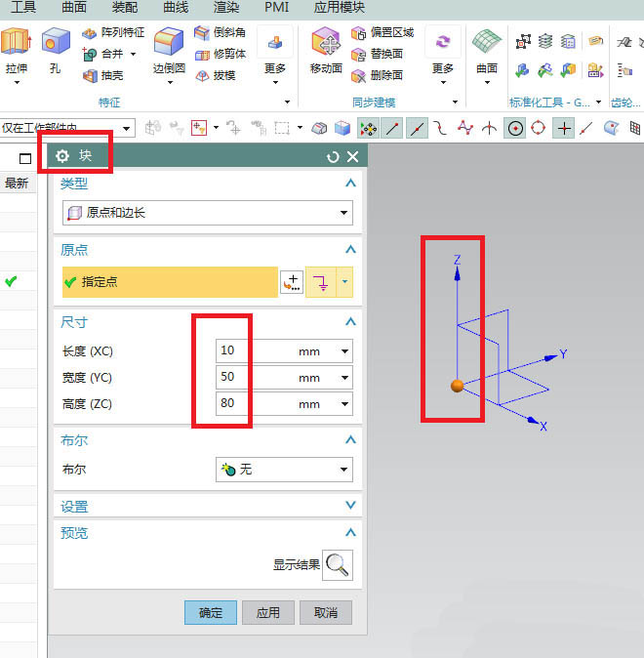Open the PMI ribbon tab
The image size is (644, 658).
click(x=276, y=8)
